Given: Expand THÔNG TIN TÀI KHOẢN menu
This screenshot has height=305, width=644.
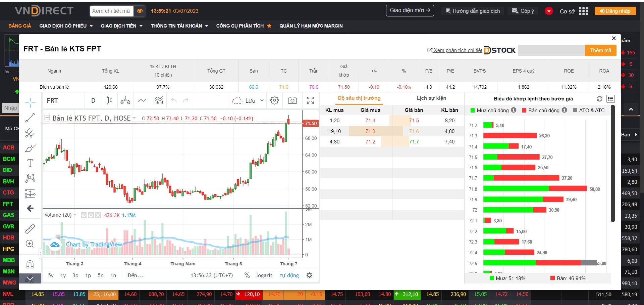Looking at the screenshot, I should [179, 26].
